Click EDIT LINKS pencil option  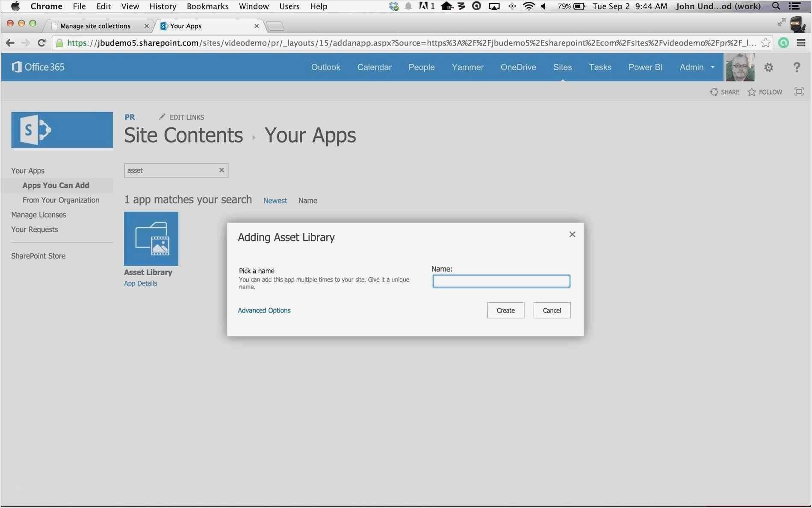(x=182, y=117)
